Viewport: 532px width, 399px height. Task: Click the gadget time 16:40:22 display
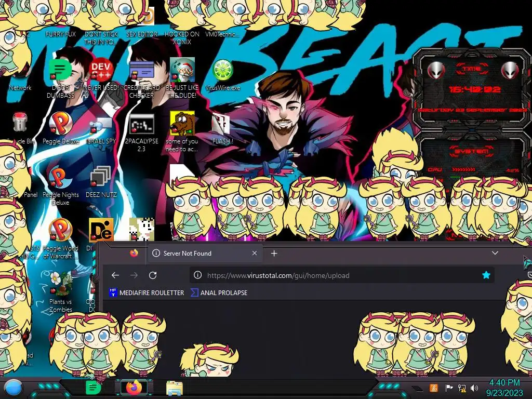(x=475, y=89)
